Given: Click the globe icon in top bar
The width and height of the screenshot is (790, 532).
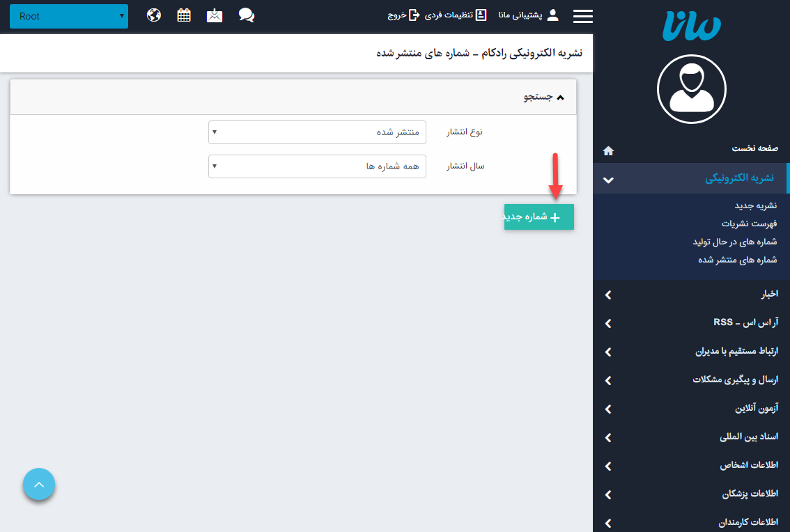Looking at the screenshot, I should coord(155,15).
